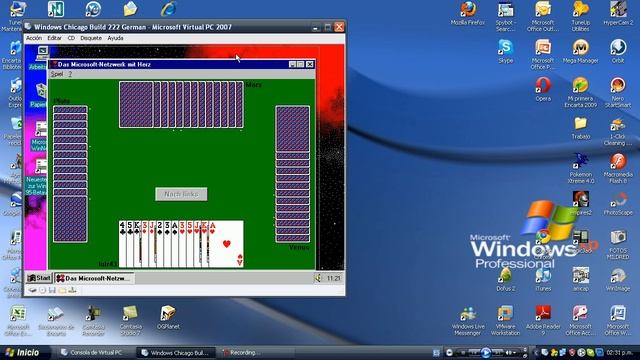Open the FOTOS MILDRED desktop icon
640x360 pixels.
618,244
